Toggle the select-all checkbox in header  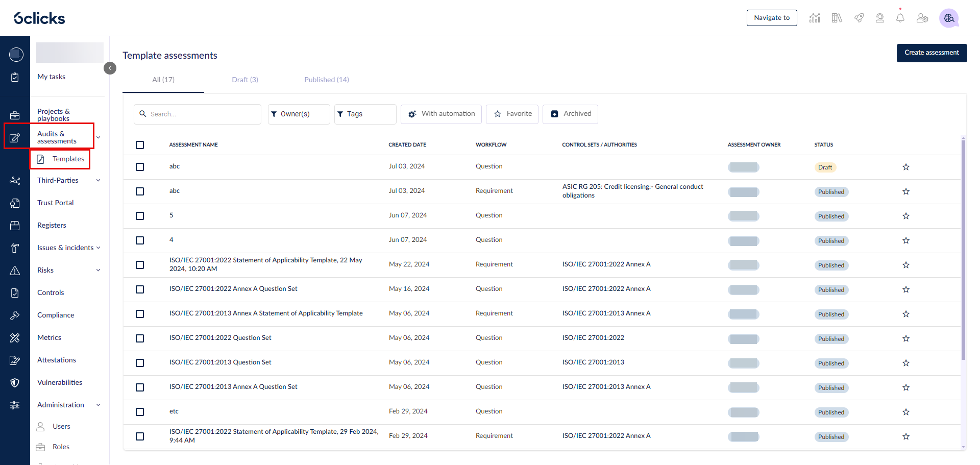click(140, 145)
